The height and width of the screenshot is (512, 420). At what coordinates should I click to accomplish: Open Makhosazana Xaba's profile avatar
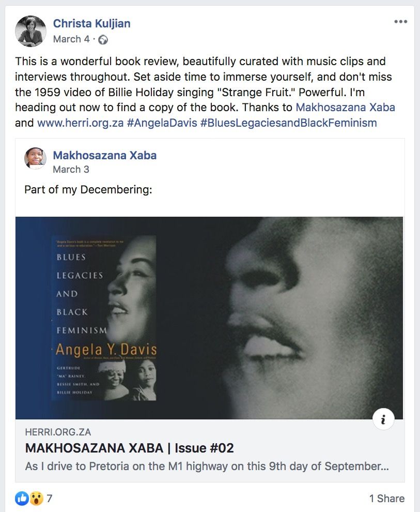(x=35, y=158)
